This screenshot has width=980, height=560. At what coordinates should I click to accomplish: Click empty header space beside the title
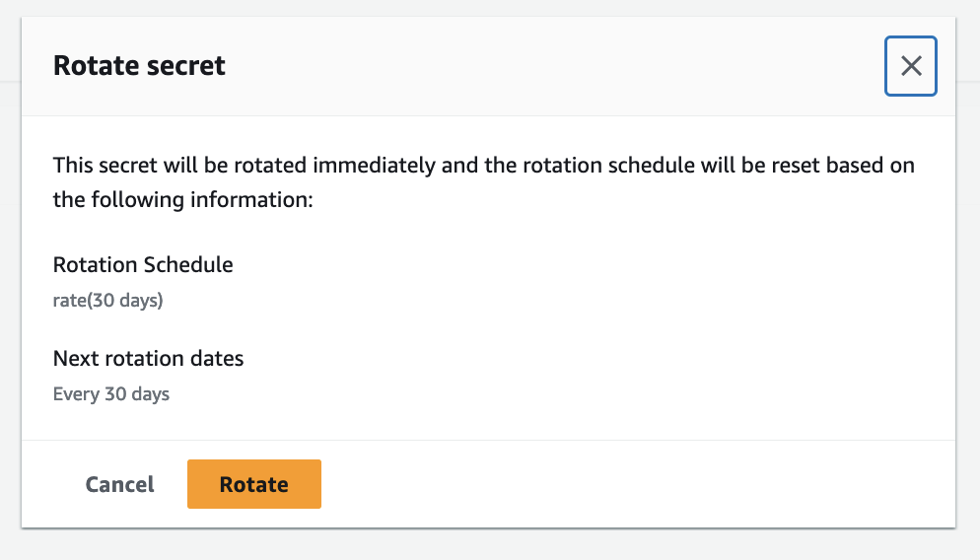coord(552,66)
